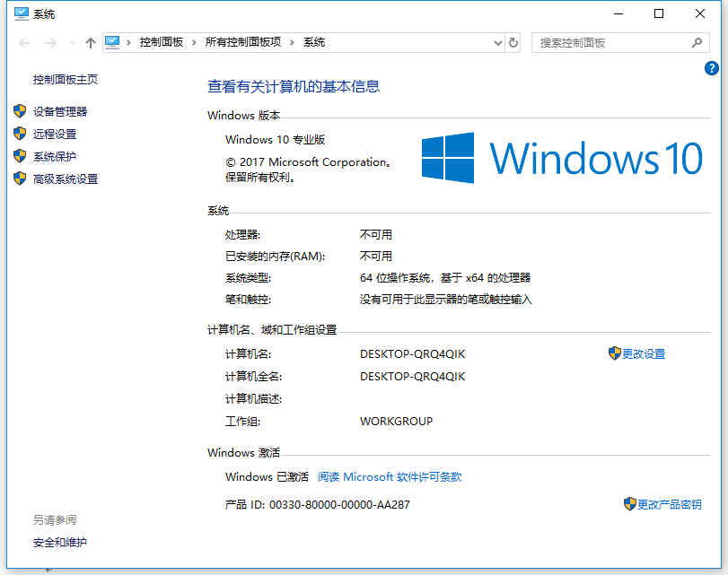Click the 没有可用于此显示器的笔或触控输入 text
This screenshot has width=728, height=575.
pos(446,300)
